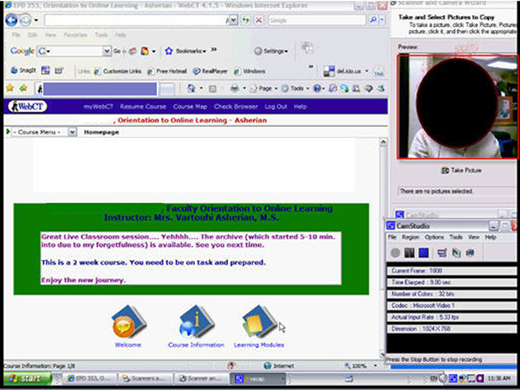Screen dimensions: 520x390
Task: Click inside the IE address bar
Action: (x=136, y=20)
